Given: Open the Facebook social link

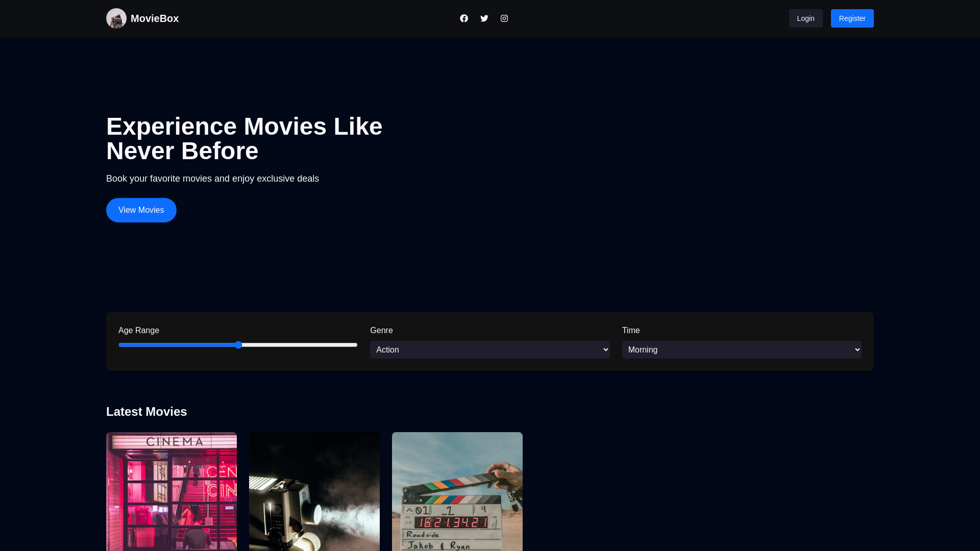Looking at the screenshot, I should pyautogui.click(x=464, y=18).
